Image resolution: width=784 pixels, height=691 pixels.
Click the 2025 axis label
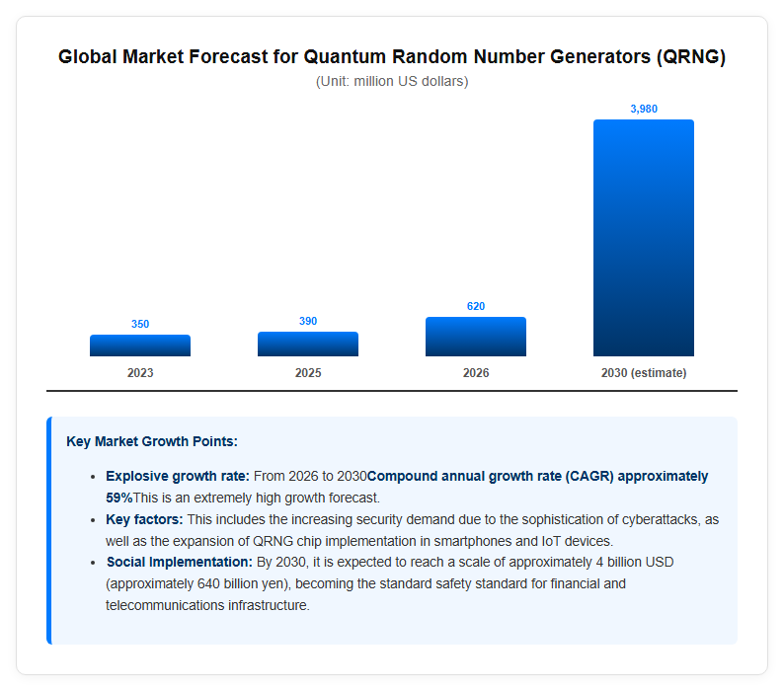click(308, 373)
